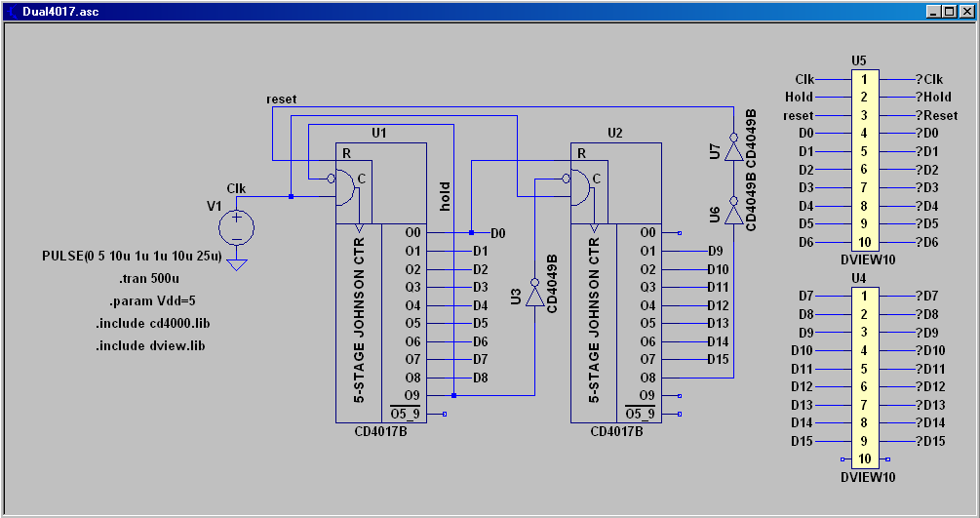Click the ?Hold output label on U5
Viewport: 980px width, 518px height.
click(934, 97)
